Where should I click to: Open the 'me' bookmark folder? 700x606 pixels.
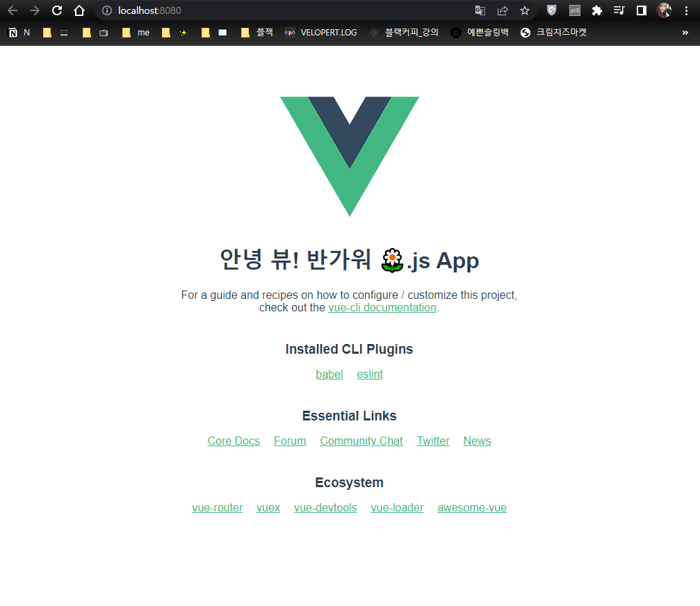[136, 33]
